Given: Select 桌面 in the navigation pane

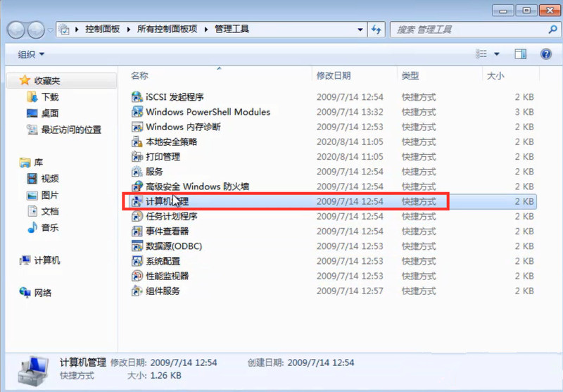Looking at the screenshot, I should [x=50, y=113].
